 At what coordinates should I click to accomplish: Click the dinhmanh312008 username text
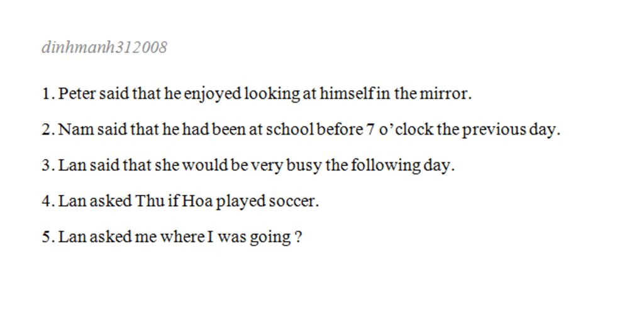[104, 48]
